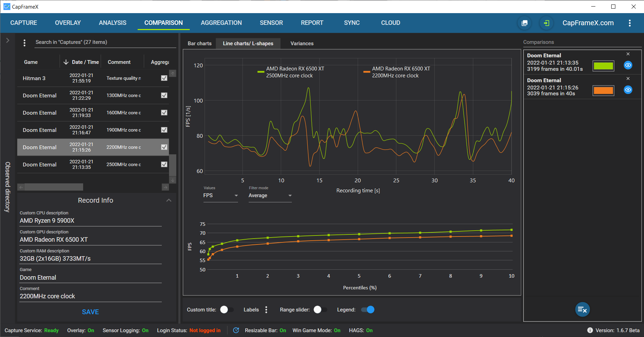
Task: Remove the 21:15:26 Doom Eternal comparison entry
Action: tap(628, 79)
